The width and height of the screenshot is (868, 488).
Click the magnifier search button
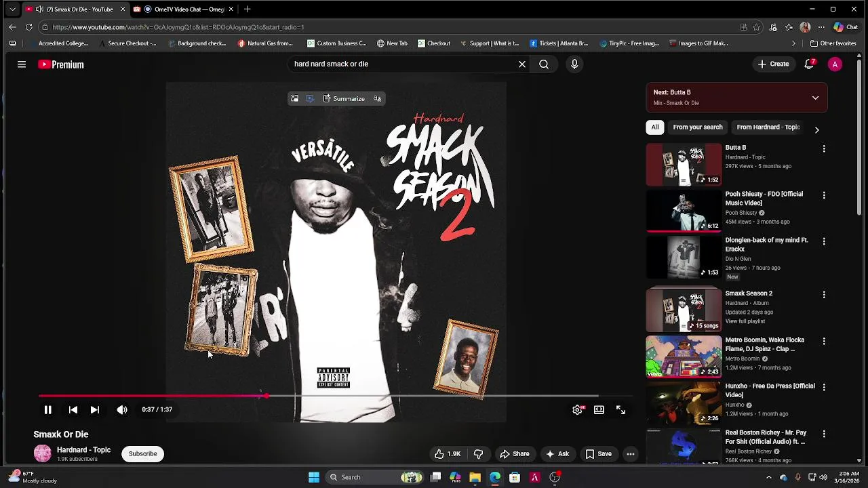[x=544, y=64]
